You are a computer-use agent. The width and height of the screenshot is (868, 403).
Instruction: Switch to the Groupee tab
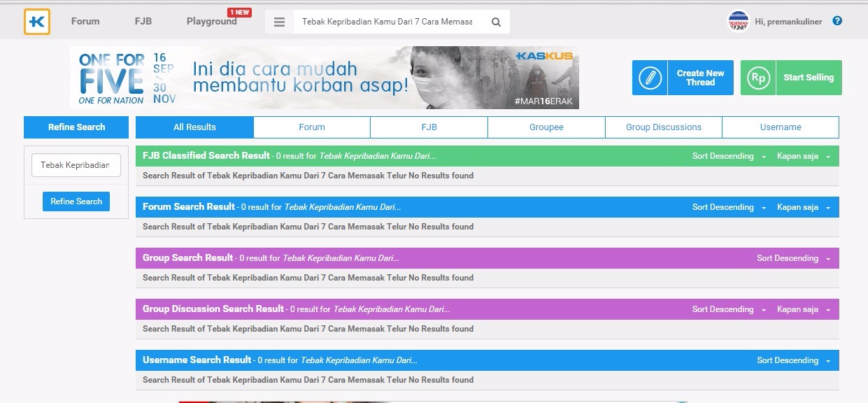point(546,127)
